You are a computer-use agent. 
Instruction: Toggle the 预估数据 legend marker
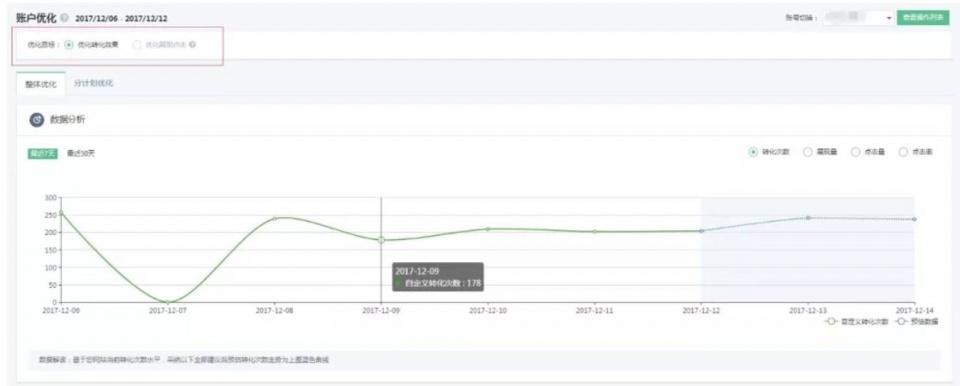tap(902, 321)
